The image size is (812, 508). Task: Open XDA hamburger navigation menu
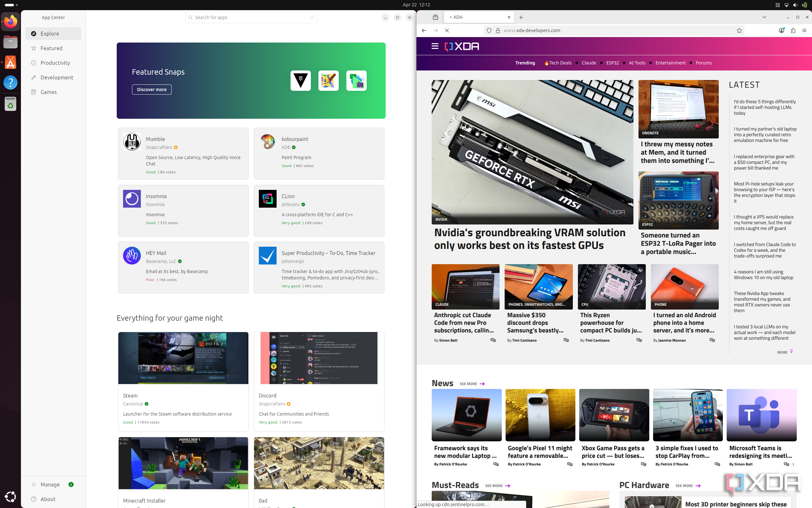coord(435,46)
